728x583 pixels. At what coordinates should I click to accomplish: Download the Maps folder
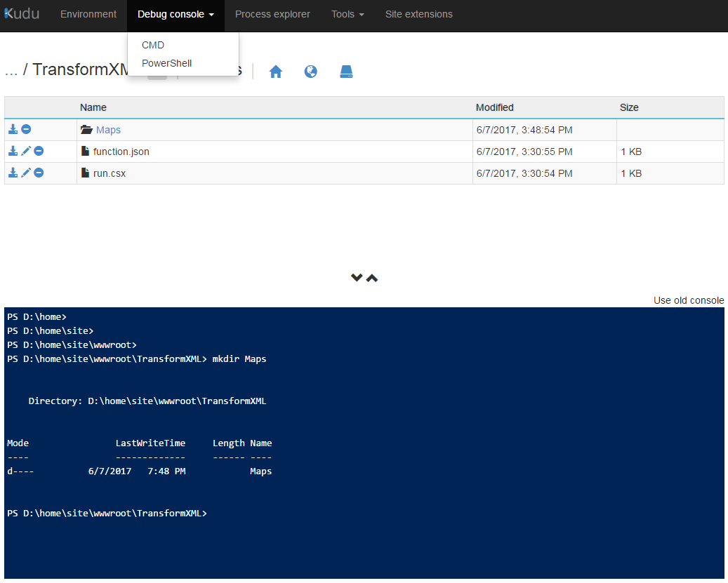13,129
